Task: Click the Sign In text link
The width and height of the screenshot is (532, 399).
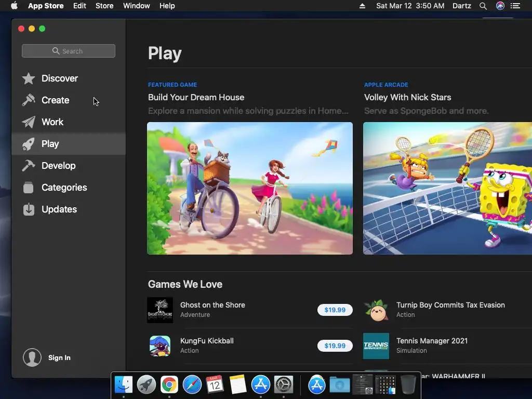Action: [59, 357]
